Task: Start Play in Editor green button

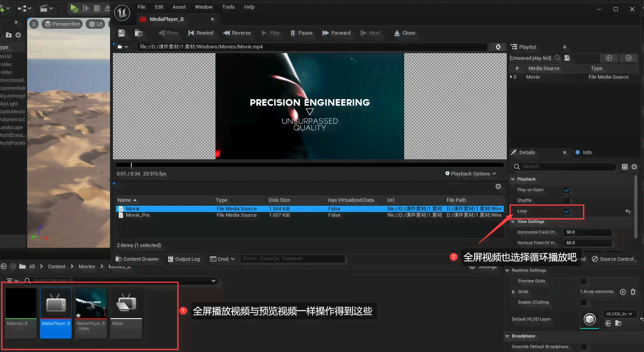Action: coord(74,8)
